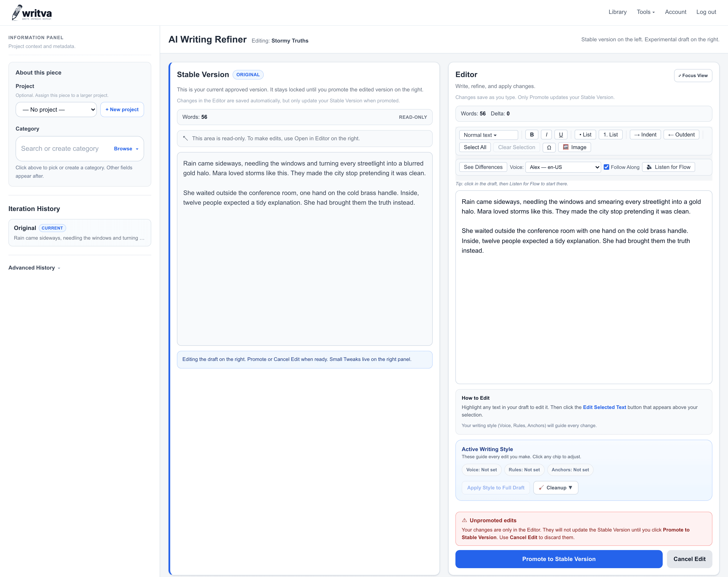Outdent the selected text
The width and height of the screenshot is (728, 577).
(x=681, y=135)
